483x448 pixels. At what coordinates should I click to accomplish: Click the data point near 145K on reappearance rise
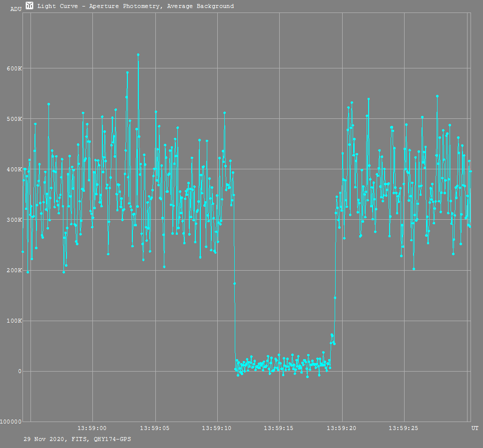tap(335, 298)
